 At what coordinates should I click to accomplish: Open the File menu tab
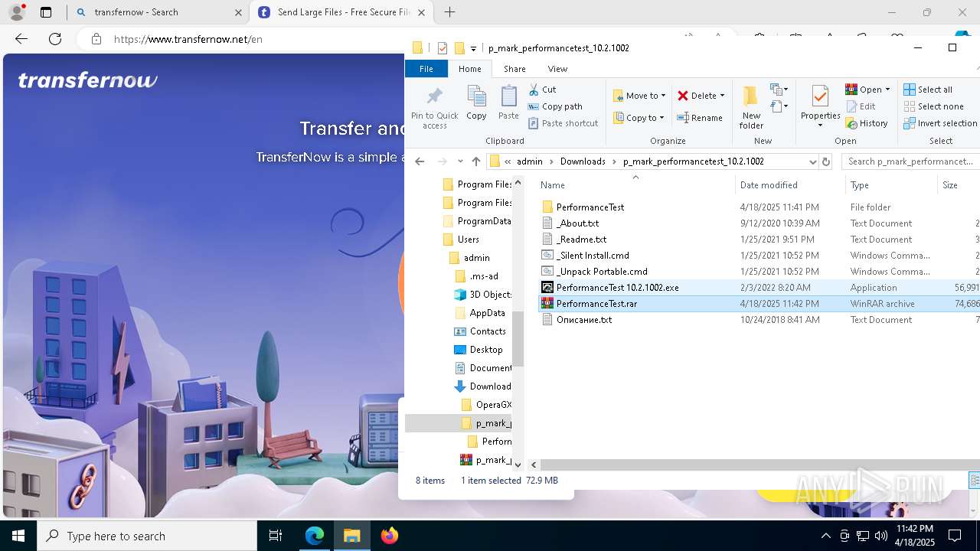coord(426,69)
